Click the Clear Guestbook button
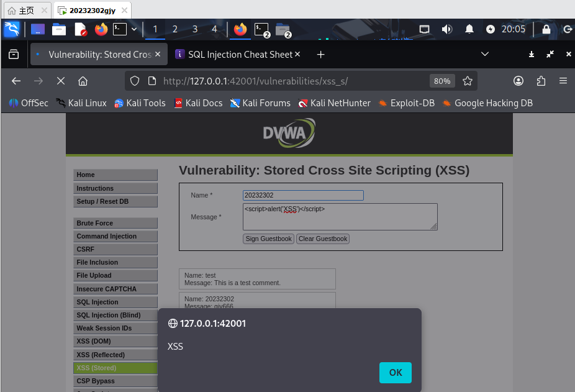575x392 pixels. point(323,239)
